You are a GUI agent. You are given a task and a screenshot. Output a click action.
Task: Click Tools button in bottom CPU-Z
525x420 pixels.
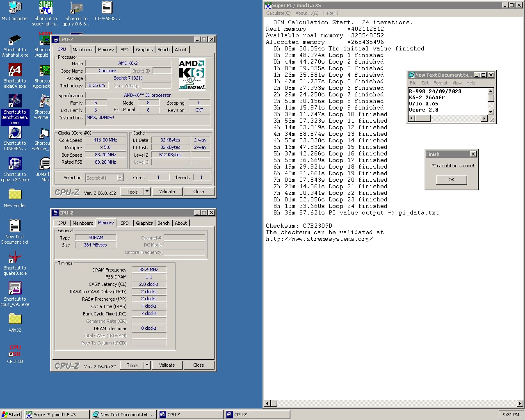click(132, 365)
